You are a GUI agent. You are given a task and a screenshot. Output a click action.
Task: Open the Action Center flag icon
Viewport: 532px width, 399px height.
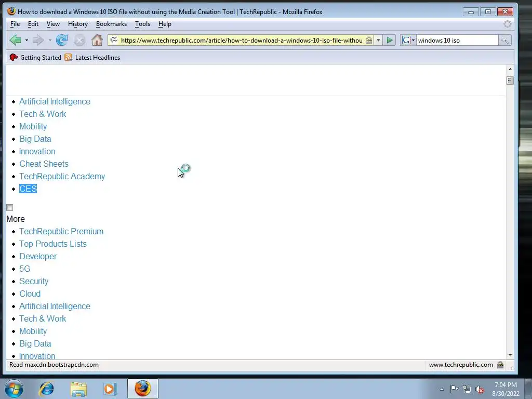454,389
